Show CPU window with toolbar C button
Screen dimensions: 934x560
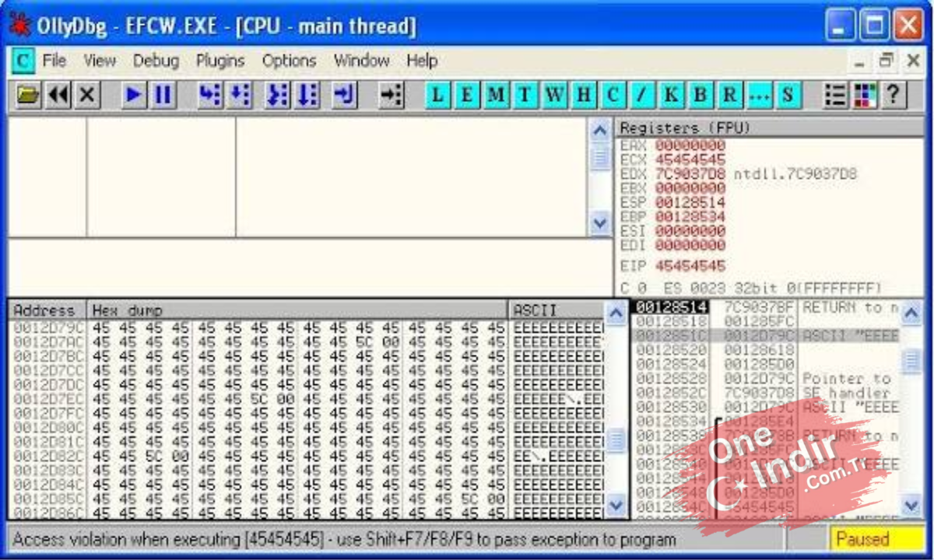(613, 95)
